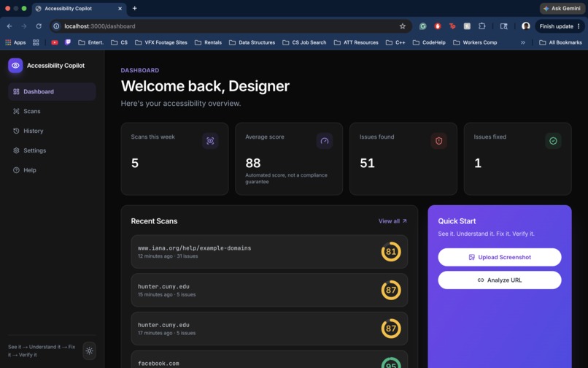Click the Scans this week scan icon
This screenshot has width=588, height=368.
coord(210,141)
